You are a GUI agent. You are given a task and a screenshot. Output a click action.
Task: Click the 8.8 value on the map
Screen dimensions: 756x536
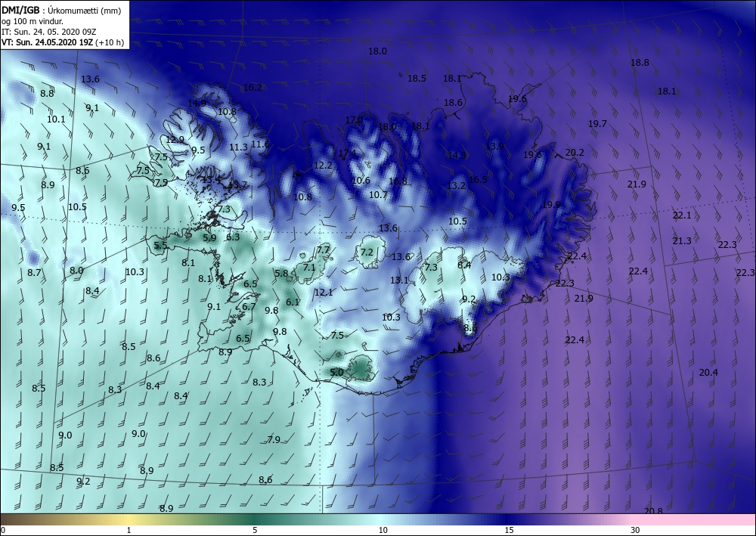click(x=47, y=94)
